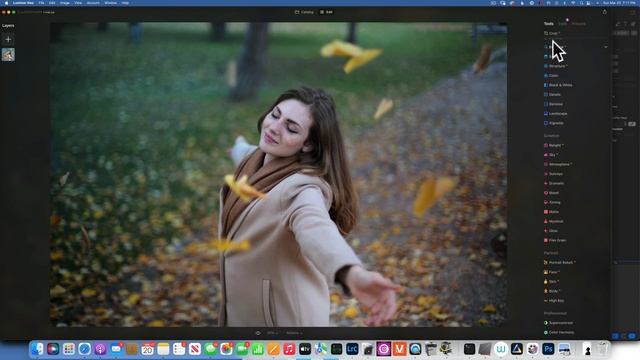Open the Relight tool
Viewport: 640px width, 360px height.
point(555,145)
